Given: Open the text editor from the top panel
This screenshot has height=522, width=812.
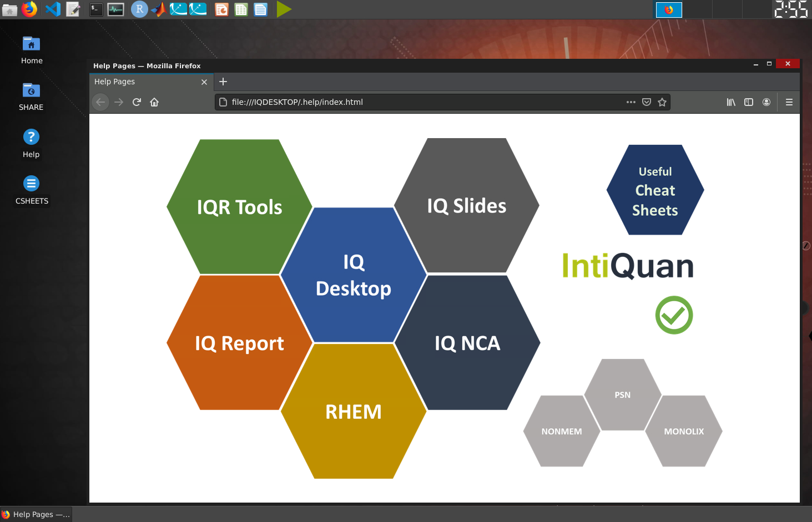Looking at the screenshot, I should pos(73,9).
